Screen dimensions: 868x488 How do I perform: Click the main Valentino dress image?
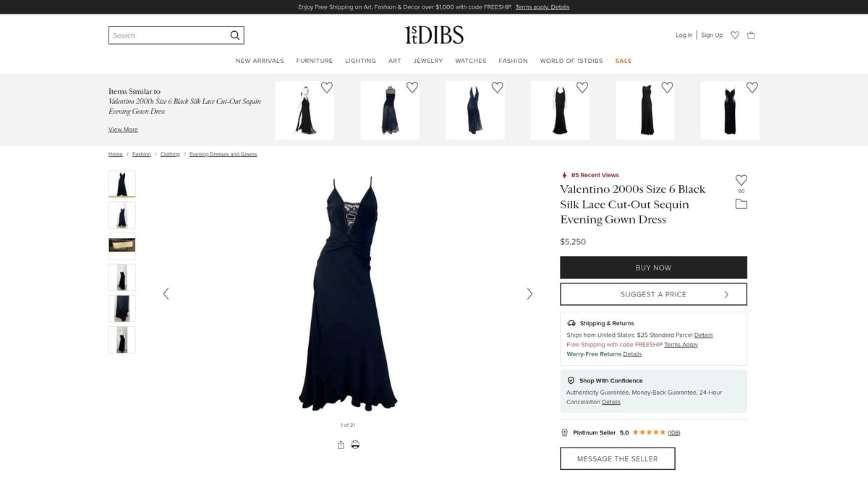click(x=348, y=293)
